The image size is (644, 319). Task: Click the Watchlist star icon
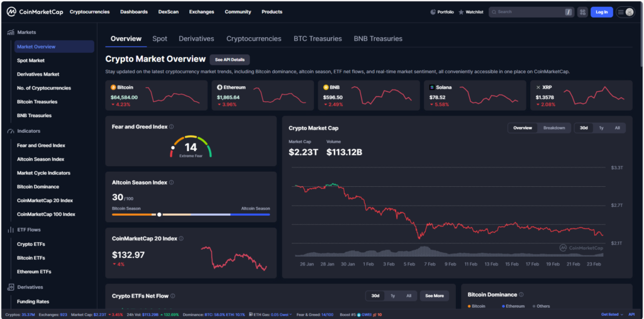pyautogui.click(x=461, y=12)
